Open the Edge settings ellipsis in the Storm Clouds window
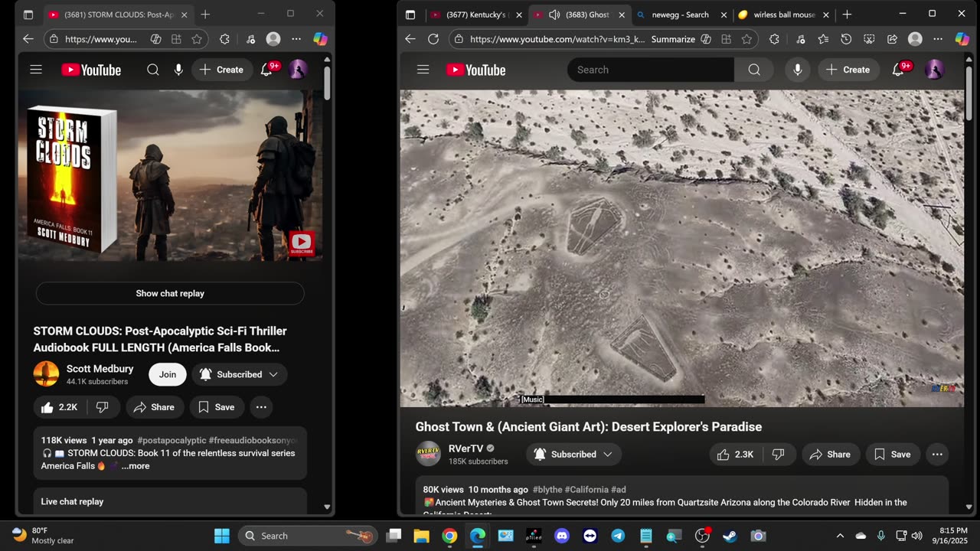 point(296,39)
